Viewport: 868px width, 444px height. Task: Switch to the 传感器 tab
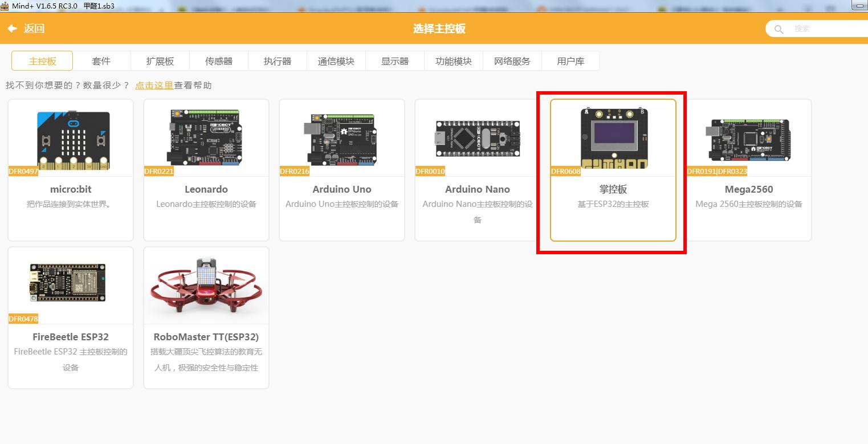coord(219,61)
